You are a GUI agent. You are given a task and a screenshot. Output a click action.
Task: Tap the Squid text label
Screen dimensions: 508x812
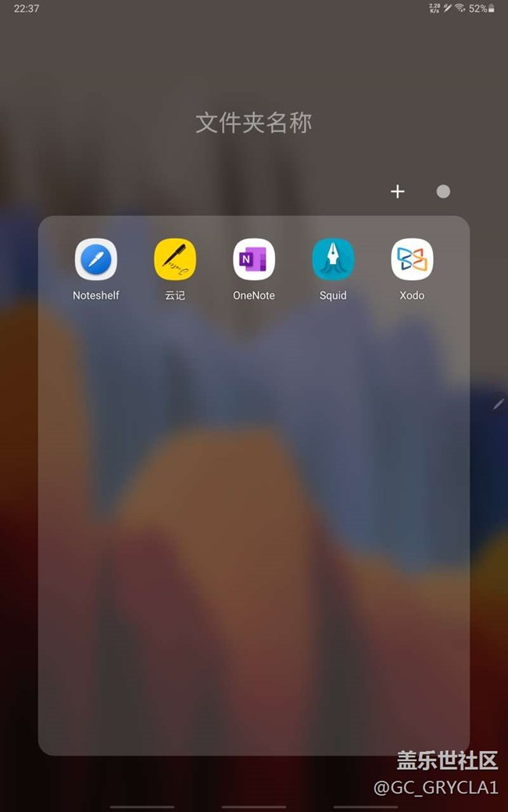333,296
